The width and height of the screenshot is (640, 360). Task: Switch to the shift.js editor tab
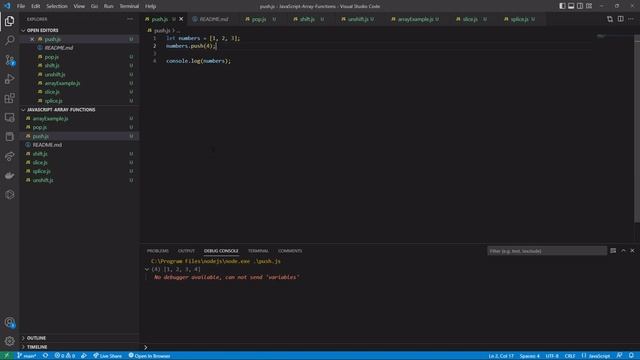tap(310, 19)
